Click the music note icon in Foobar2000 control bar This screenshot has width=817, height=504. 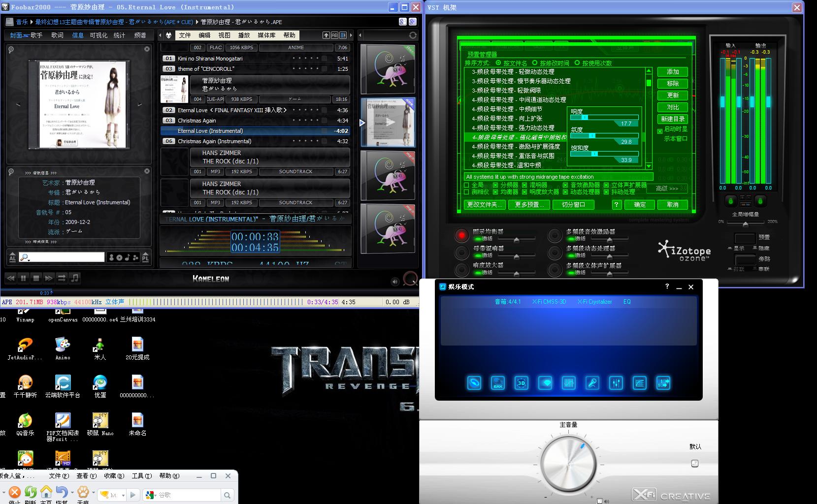tap(74, 278)
